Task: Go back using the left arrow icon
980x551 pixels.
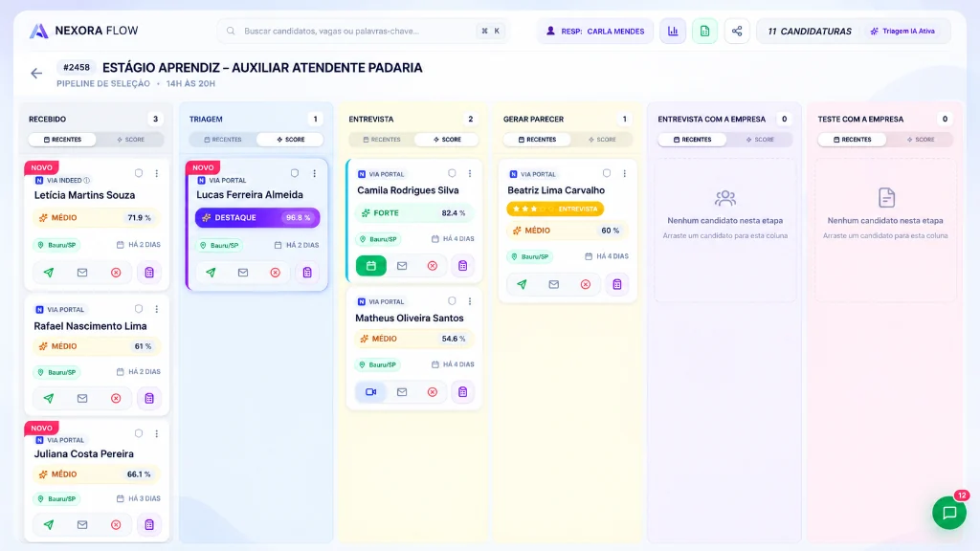Action: pos(36,73)
